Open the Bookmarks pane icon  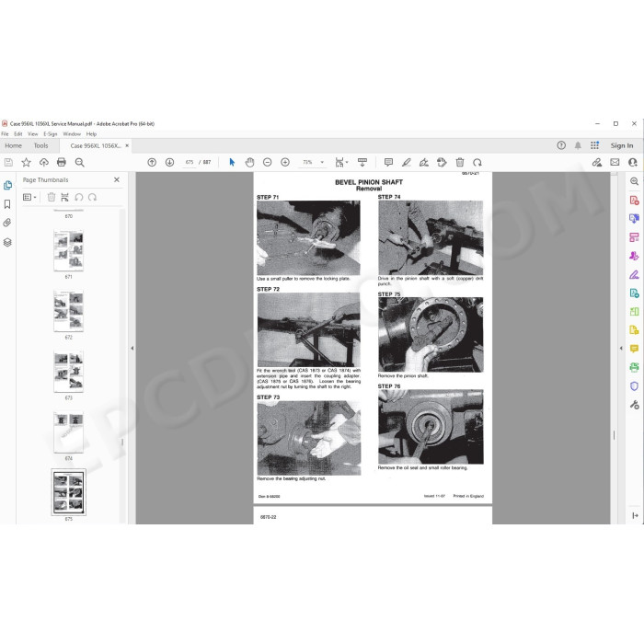(x=7, y=204)
